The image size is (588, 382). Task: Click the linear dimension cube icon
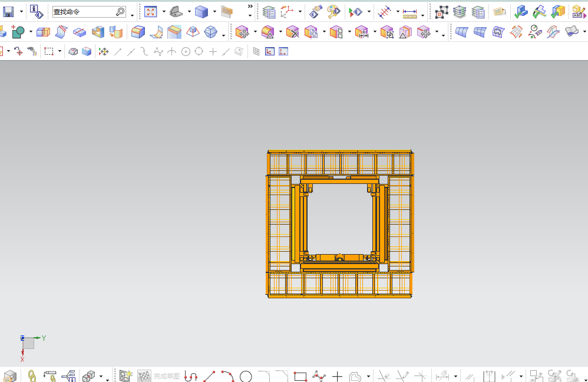click(x=362, y=32)
